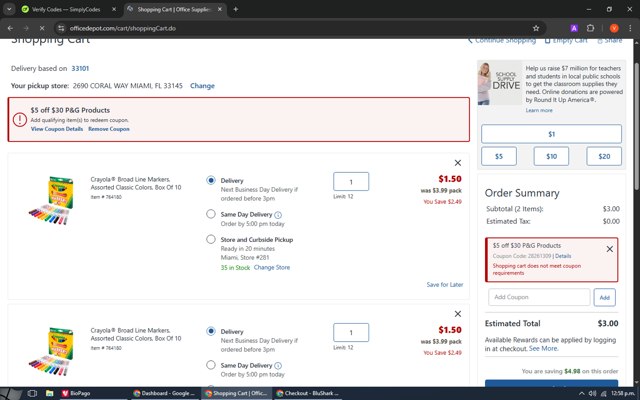Screen dimensions: 640x400
Task: View site information icon in address bar
Action: [61, 28]
